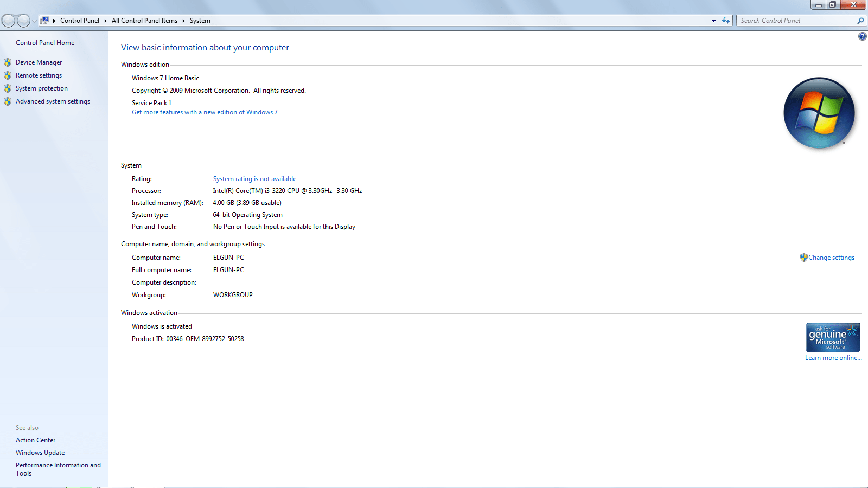This screenshot has width=868, height=488.
Task: Open System protection
Action: [42, 88]
